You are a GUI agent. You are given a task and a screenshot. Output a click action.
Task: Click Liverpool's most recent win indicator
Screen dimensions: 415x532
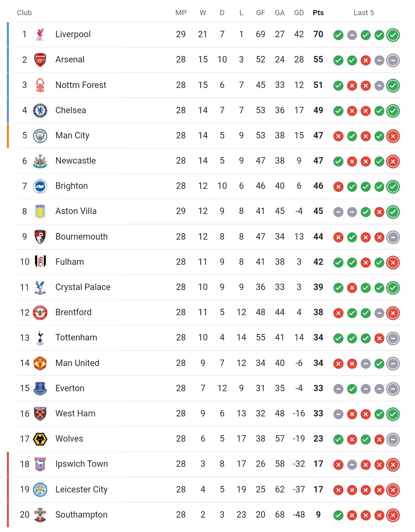[x=393, y=35]
